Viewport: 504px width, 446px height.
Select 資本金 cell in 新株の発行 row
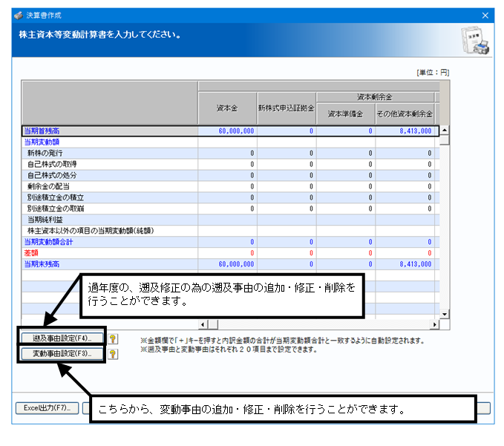(228, 154)
